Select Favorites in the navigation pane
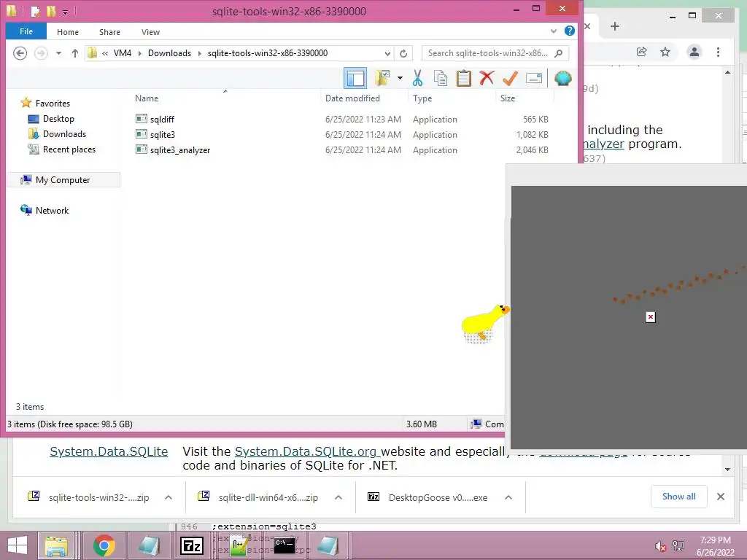The width and height of the screenshot is (747, 560). tap(53, 103)
